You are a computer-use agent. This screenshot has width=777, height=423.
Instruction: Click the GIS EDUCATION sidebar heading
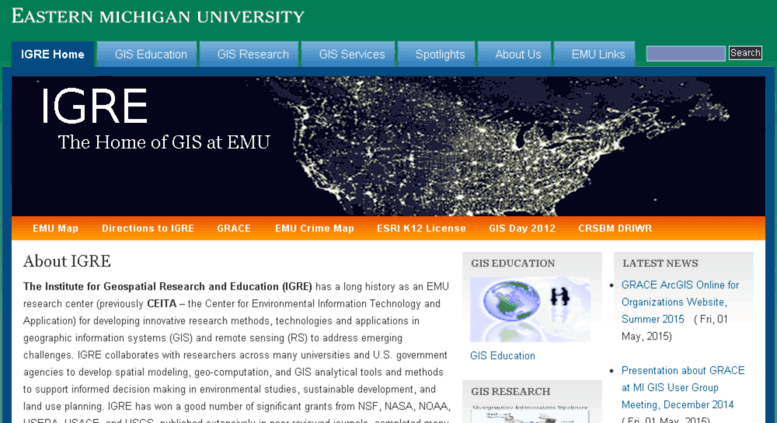click(x=513, y=264)
